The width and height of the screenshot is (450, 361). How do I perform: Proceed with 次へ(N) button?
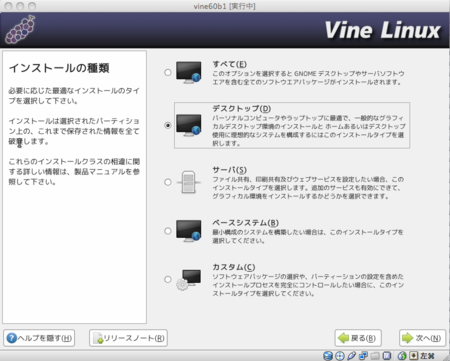[x=422, y=338]
